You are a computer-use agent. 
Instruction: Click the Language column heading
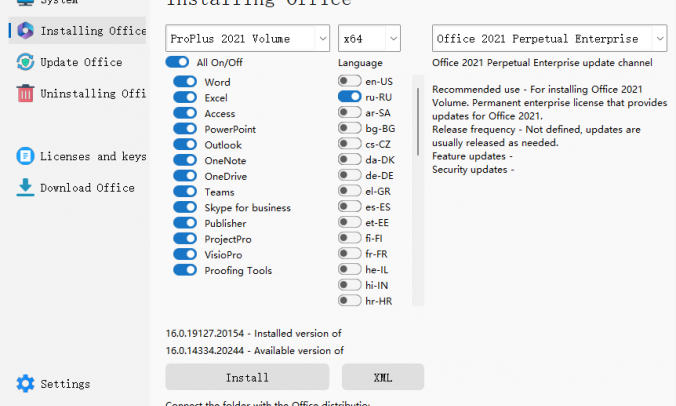tap(360, 63)
